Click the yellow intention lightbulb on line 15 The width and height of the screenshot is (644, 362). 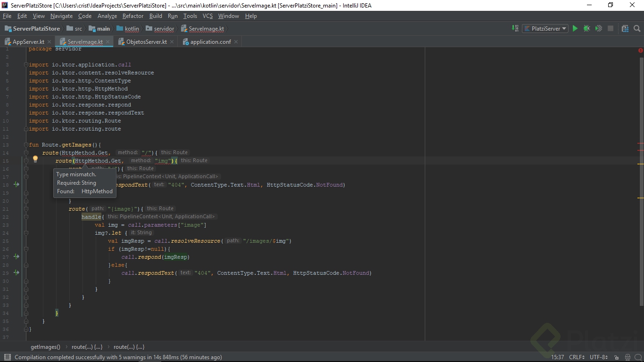(35, 160)
